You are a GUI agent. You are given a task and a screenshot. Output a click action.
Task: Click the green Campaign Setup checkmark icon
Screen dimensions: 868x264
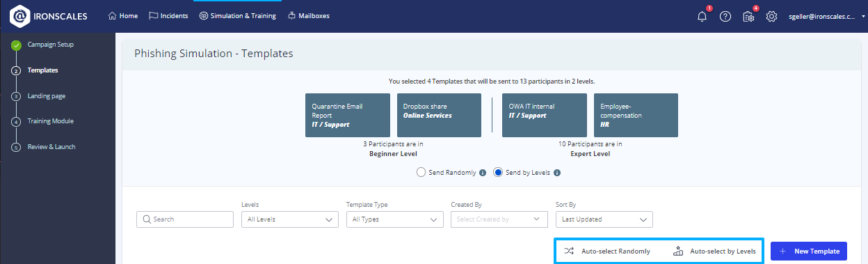(16, 45)
